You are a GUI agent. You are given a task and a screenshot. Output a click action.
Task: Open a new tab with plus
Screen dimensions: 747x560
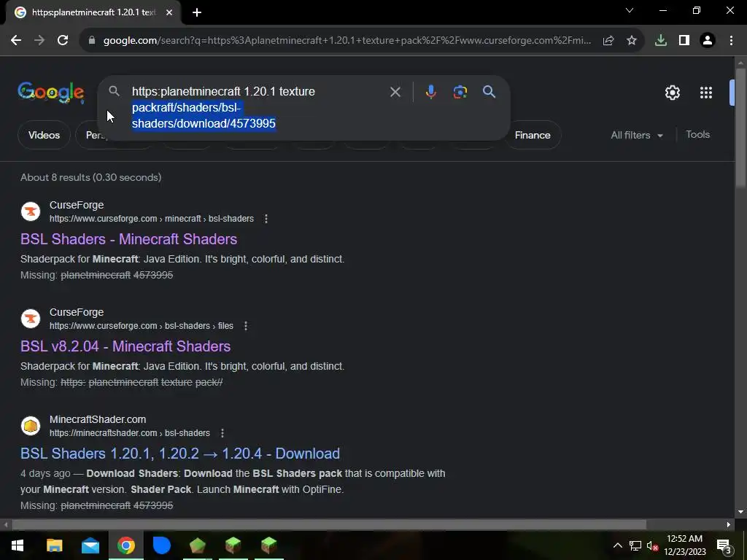click(x=197, y=13)
